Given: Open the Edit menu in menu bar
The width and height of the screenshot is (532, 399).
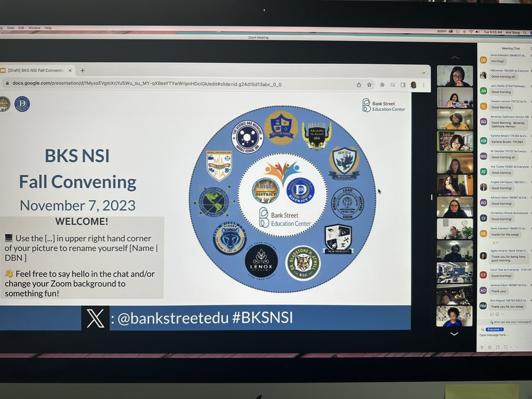Looking at the screenshot, I should click(21, 28).
